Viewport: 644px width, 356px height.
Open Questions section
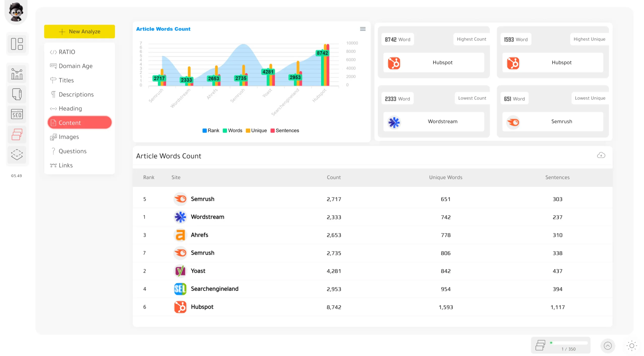coord(79,151)
